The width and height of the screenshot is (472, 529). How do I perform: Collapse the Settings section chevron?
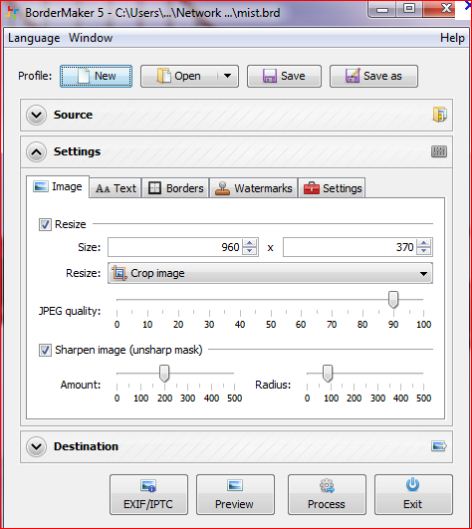(36, 152)
